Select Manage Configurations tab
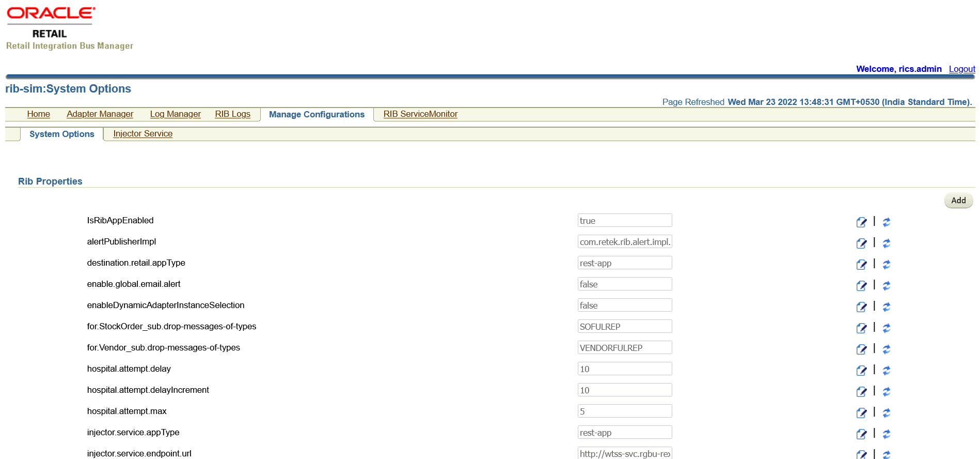This screenshot has width=980, height=459. point(317,115)
